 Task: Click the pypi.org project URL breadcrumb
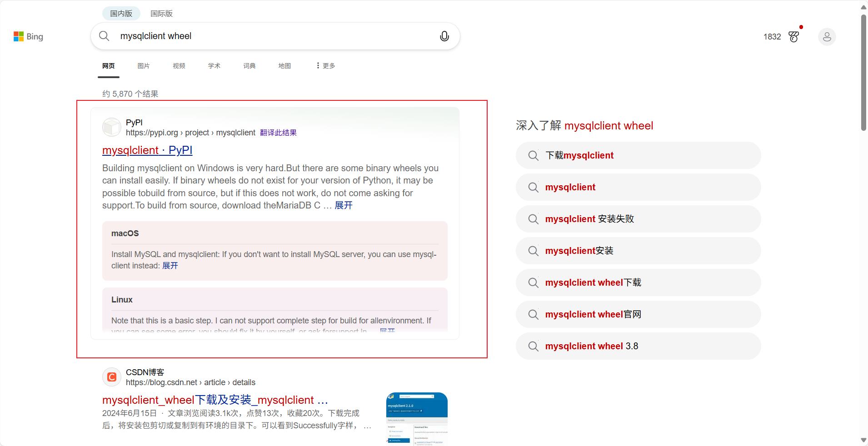[190, 133]
